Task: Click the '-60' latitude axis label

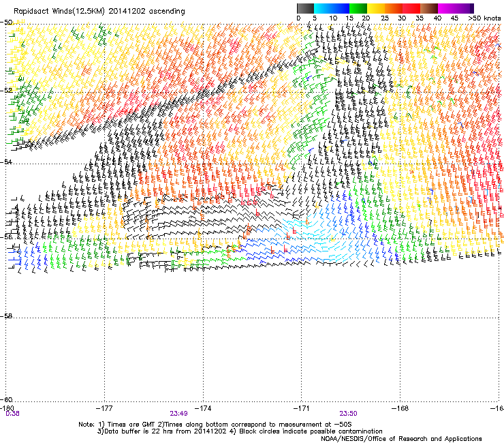Action: click(x=6, y=399)
